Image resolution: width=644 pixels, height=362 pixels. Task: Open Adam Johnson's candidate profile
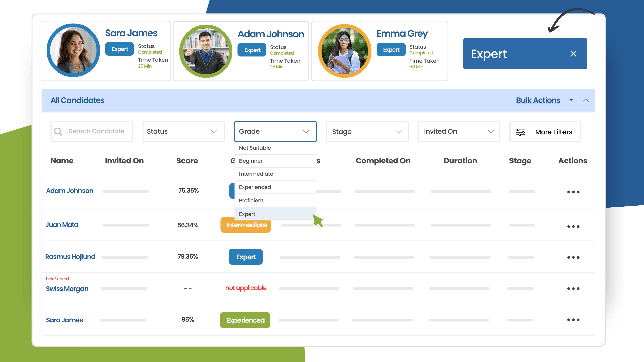click(69, 191)
